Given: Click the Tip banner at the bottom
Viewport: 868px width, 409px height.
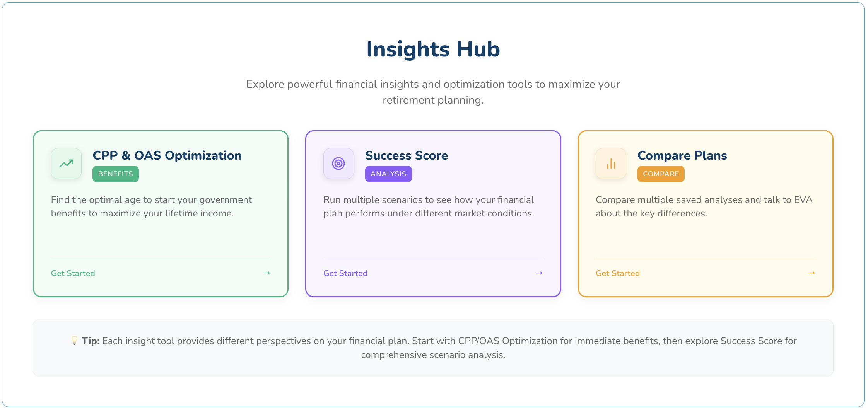Looking at the screenshot, I should (433, 347).
